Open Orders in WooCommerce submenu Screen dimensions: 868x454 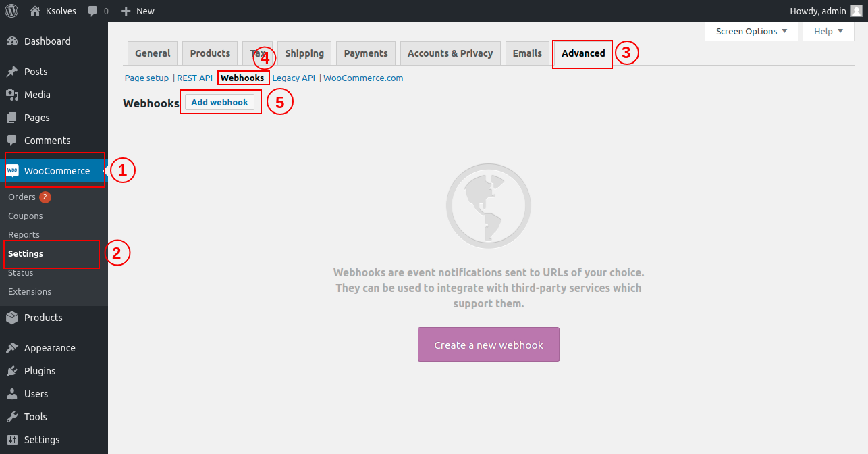(x=22, y=197)
